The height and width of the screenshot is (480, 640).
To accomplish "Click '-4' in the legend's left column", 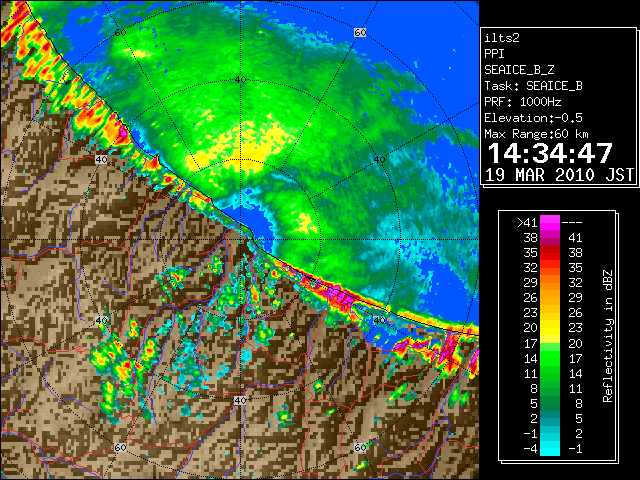I will pyautogui.click(x=530, y=449).
